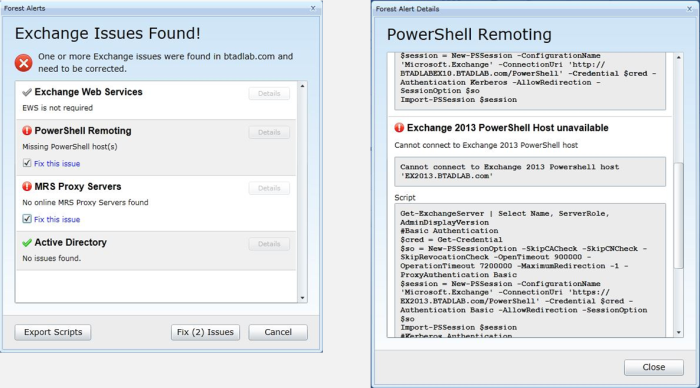Open Fix this issue link under PowerShell Remoting
This screenshot has width=700, height=388.
(57, 164)
